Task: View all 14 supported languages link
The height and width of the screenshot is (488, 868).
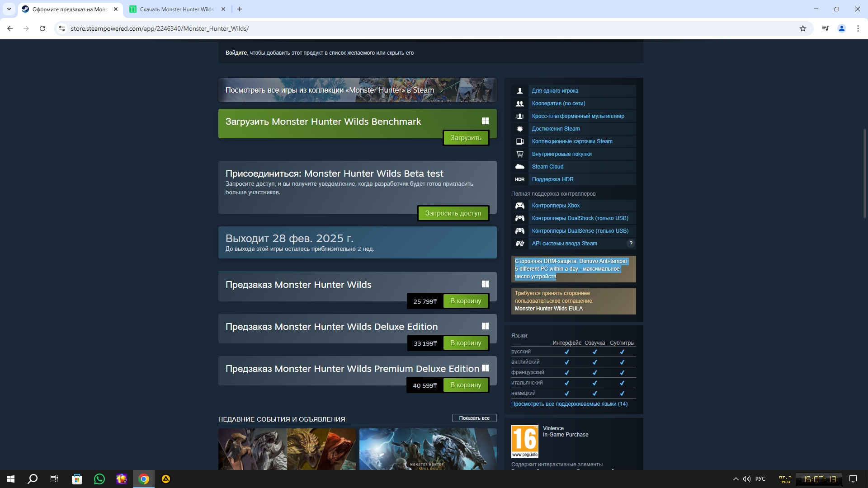Action: (569, 404)
